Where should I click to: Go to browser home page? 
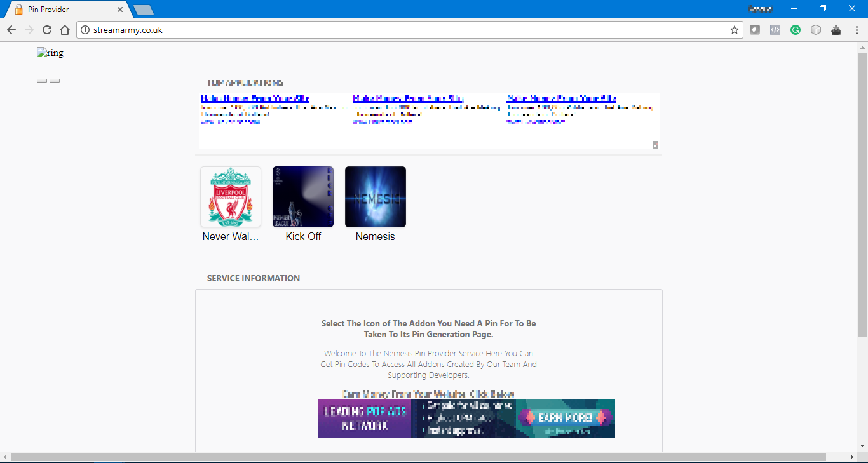(x=64, y=30)
